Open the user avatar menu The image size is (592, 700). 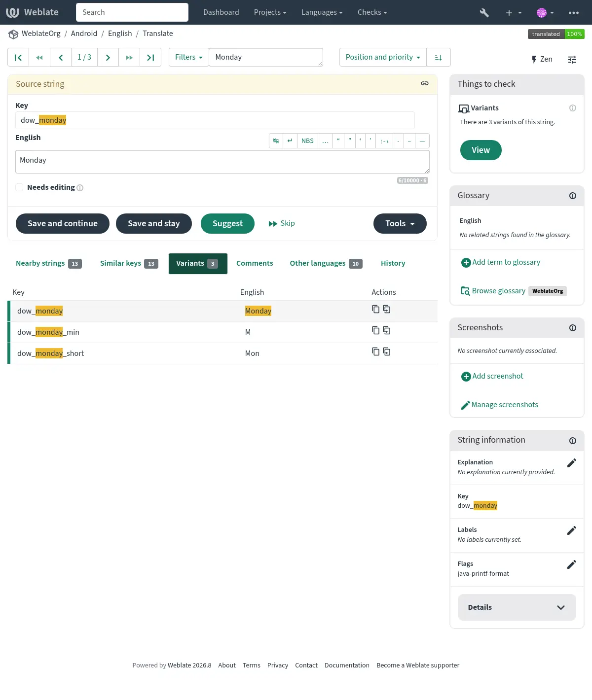coord(545,12)
